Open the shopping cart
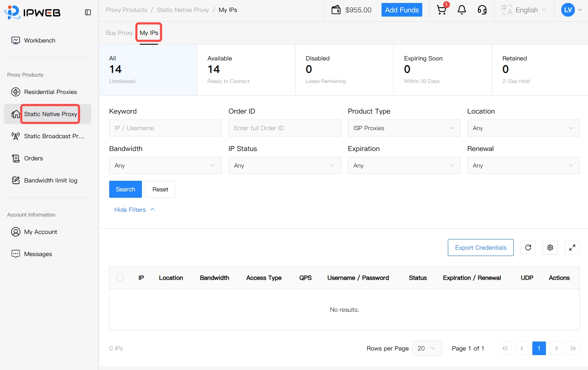Viewport: 588px width, 370px height. click(442, 10)
